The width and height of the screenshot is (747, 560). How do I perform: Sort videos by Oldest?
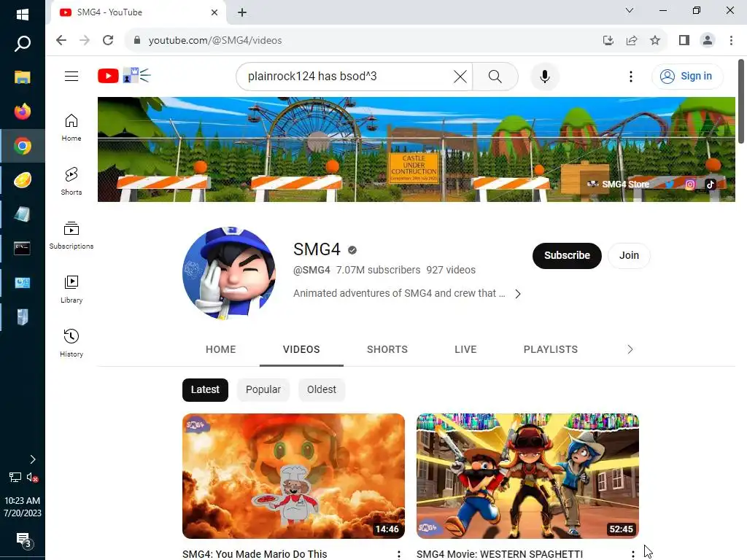point(322,389)
